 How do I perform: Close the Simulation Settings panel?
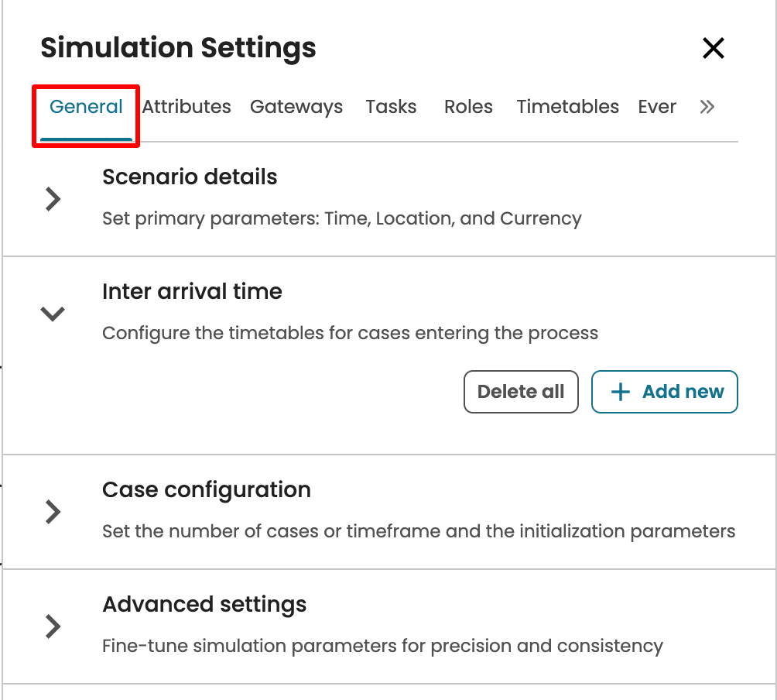tap(713, 48)
